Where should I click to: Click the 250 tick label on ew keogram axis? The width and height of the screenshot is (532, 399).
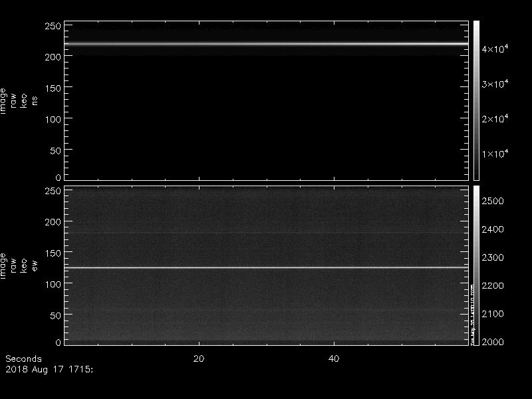point(53,191)
